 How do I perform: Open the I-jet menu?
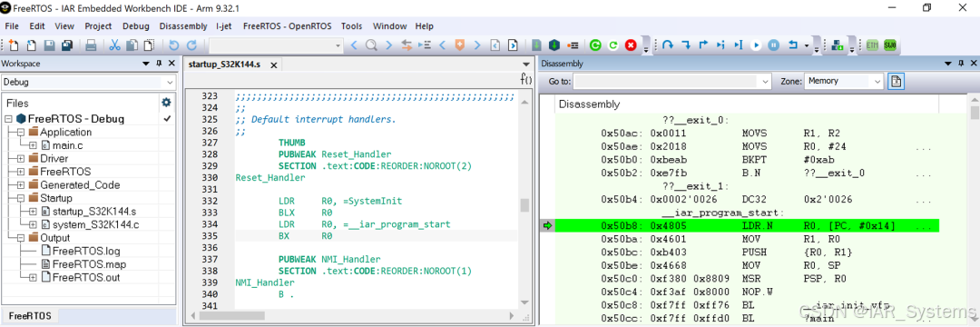(224, 26)
